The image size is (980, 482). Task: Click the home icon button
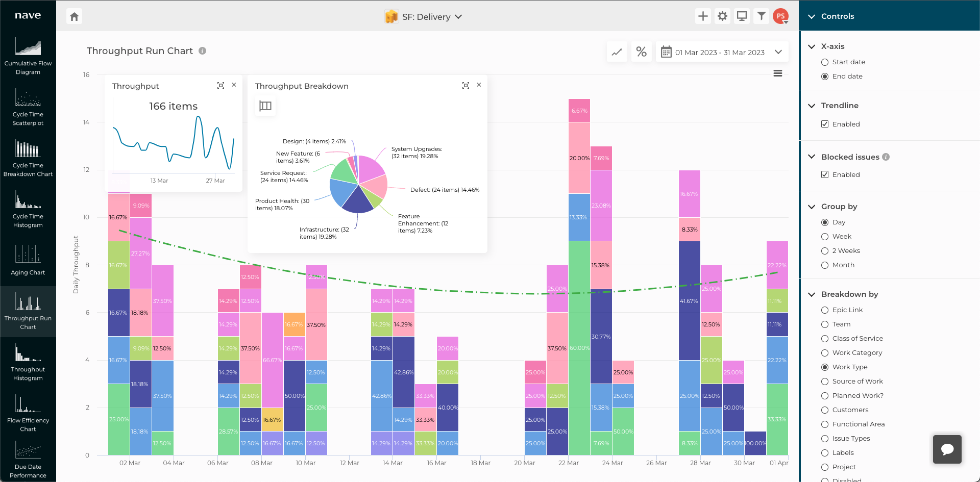pyautogui.click(x=75, y=16)
